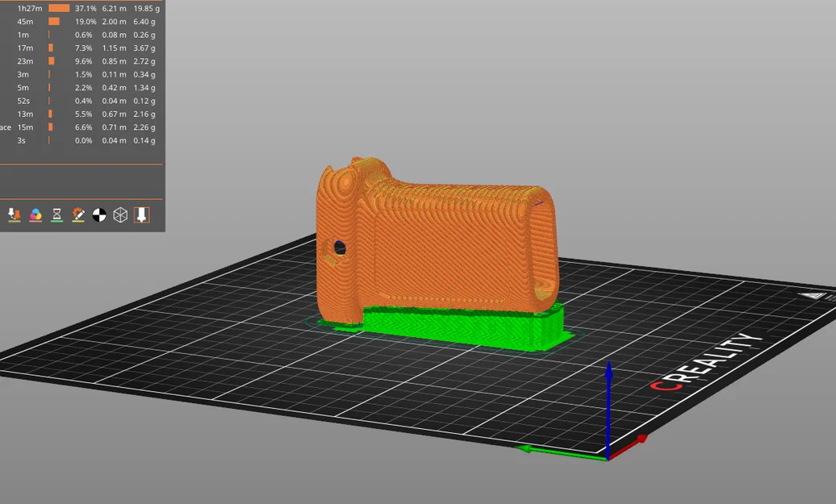Toggle the Color changes visibility icon
Image resolution: width=836 pixels, height=504 pixels.
(36, 215)
